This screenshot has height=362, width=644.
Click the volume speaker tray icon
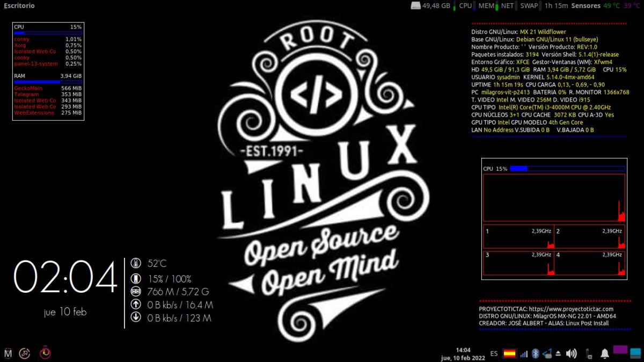tap(572, 353)
